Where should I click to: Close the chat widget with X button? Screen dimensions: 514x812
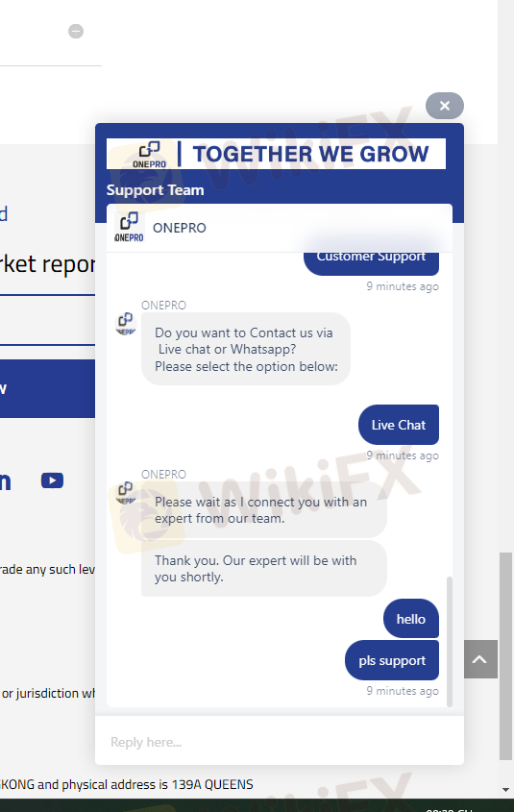(444, 106)
